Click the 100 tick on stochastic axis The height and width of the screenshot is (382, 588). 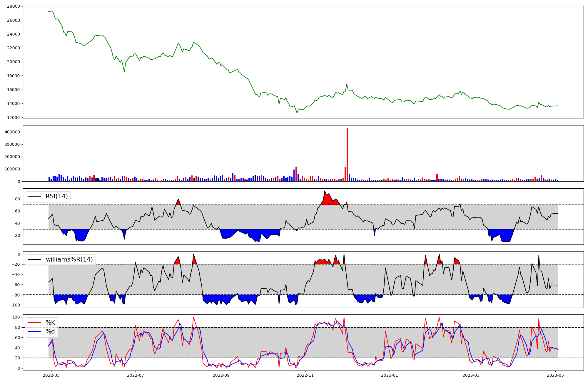point(17,317)
